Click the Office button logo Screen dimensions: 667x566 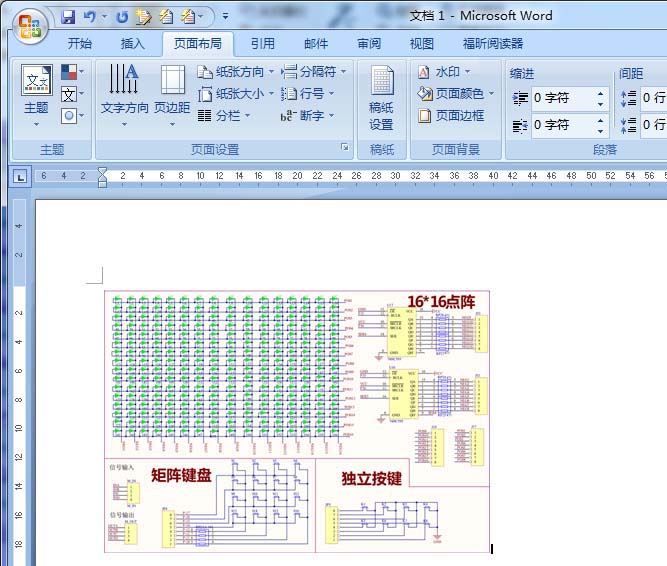[x=30, y=26]
